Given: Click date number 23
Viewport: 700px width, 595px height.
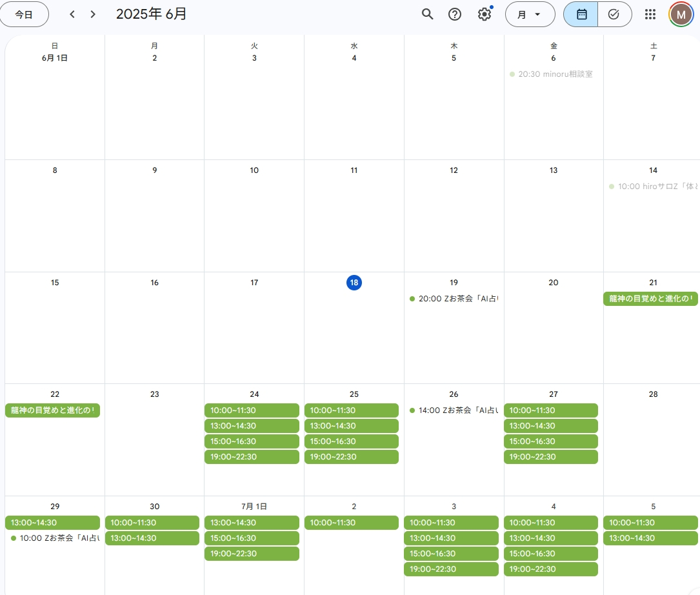Looking at the screenshot, I should pyautogui.click(x=154, y=394).
